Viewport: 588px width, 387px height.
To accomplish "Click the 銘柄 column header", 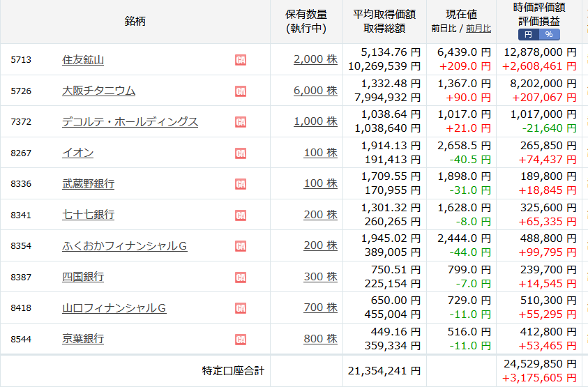I will (135, 21).
